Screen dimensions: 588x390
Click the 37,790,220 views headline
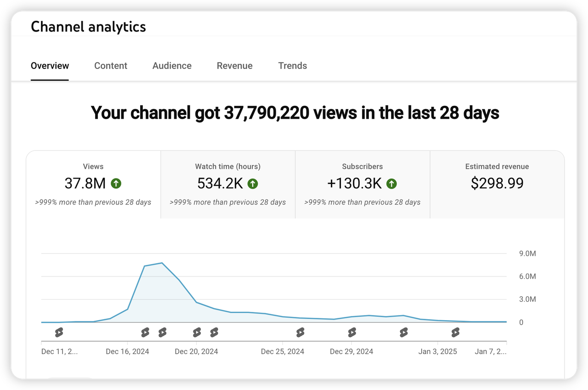tap(295, 113)
